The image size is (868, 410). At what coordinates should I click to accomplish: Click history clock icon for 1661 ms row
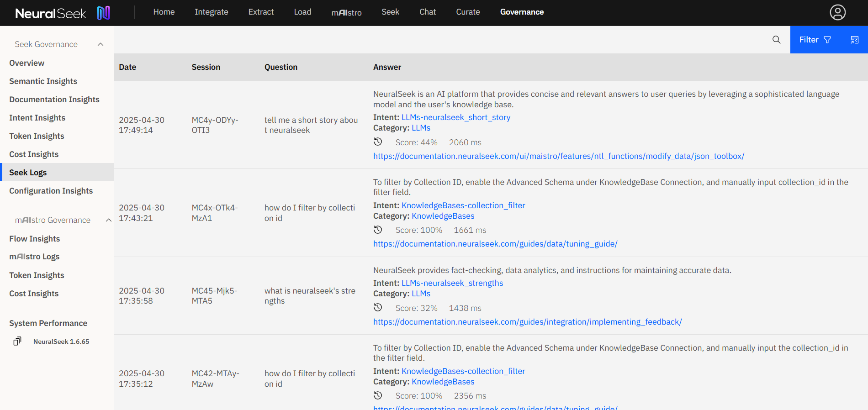tap(378, 229)
